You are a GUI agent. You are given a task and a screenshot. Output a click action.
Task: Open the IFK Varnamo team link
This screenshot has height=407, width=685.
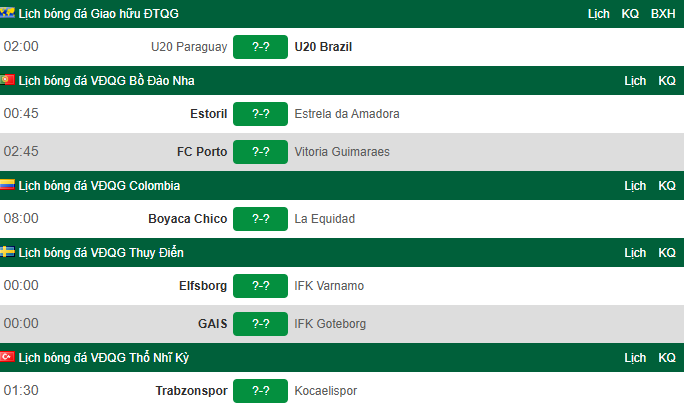pyautogui.click(x=329, y=286)
